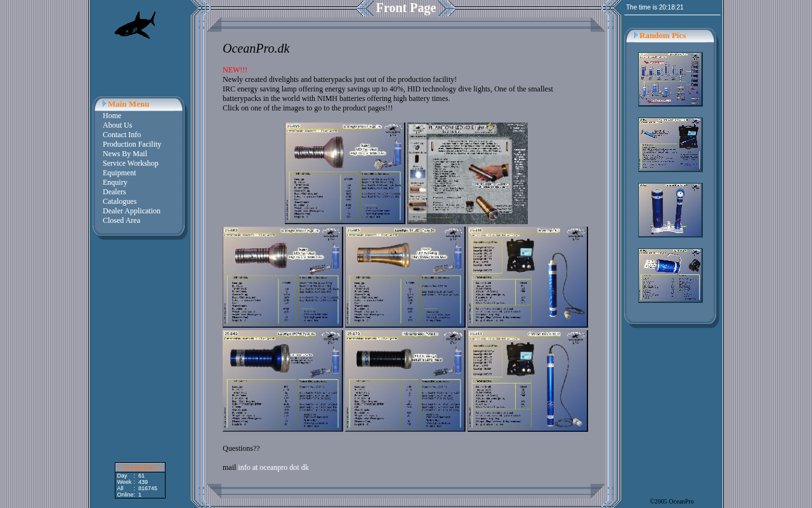Open the Service Workshop page
Screen dimensions: 812x508
click(131, 163)
